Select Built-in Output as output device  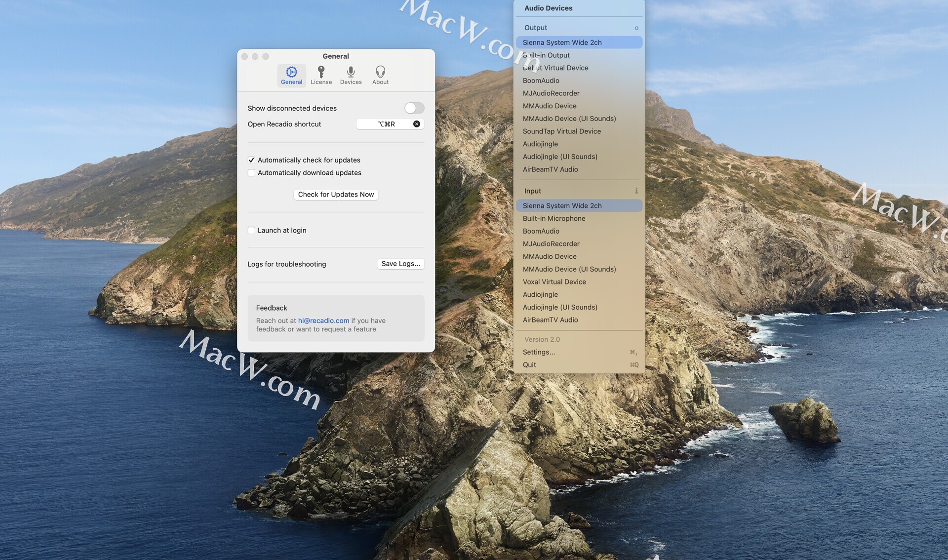[546, 55]
